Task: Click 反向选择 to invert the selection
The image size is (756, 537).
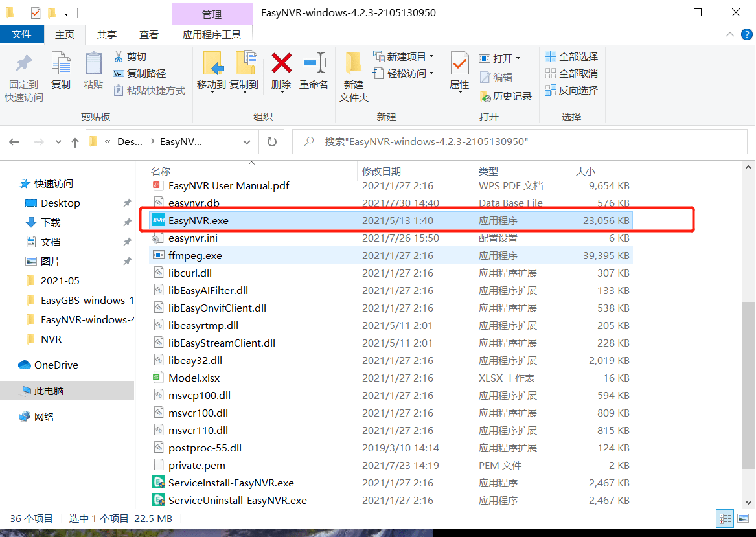Action: click(571, 90)
